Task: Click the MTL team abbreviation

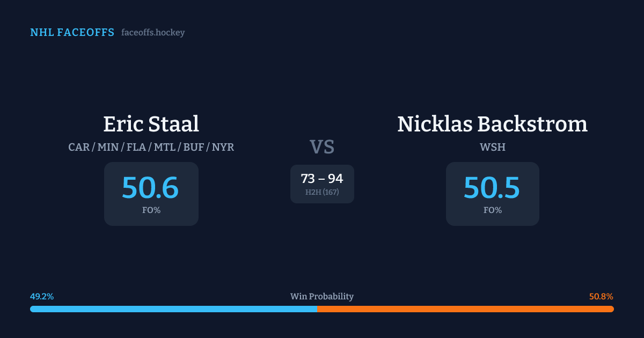Action: [165, 147]
